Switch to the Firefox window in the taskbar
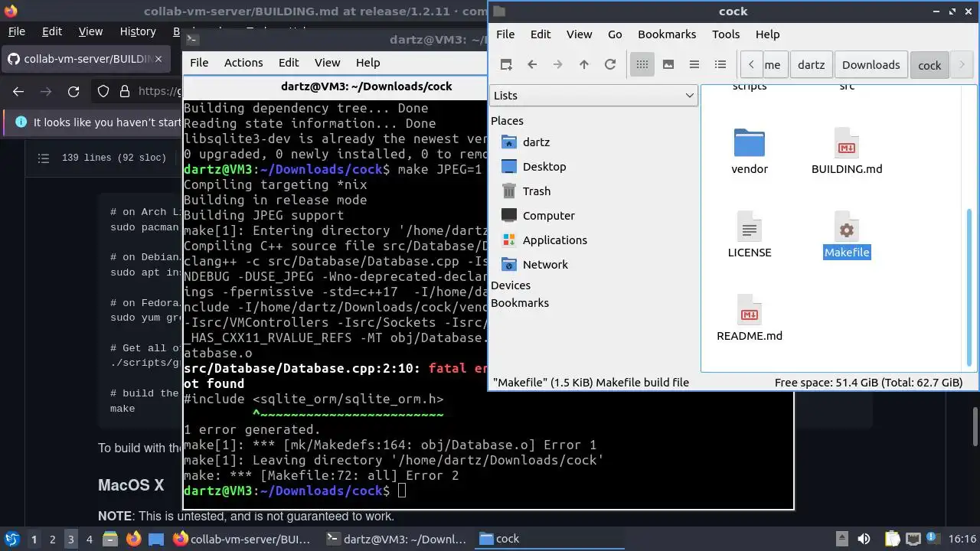Viewport: 980px width, 551px height. (x=244, y=539)
